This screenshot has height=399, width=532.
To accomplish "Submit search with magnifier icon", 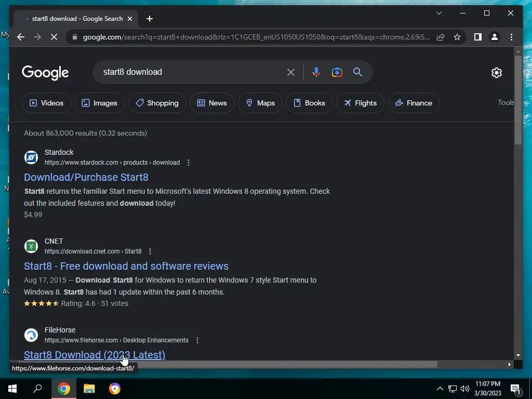I will tap(357, 72).
